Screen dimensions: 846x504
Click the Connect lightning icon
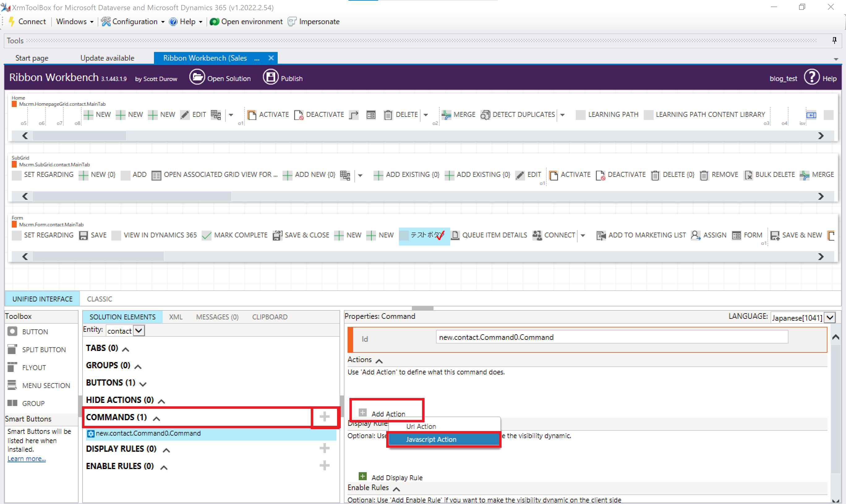(x=11, y=21)
